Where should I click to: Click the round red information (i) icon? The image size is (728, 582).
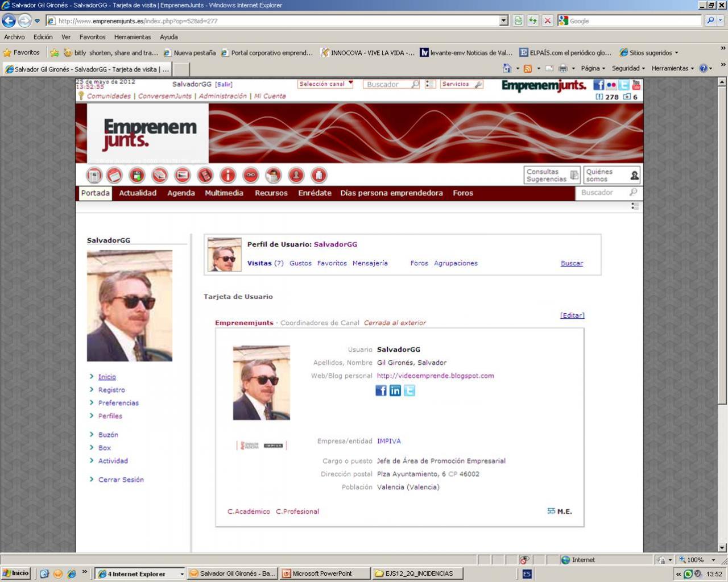point(227,175)
